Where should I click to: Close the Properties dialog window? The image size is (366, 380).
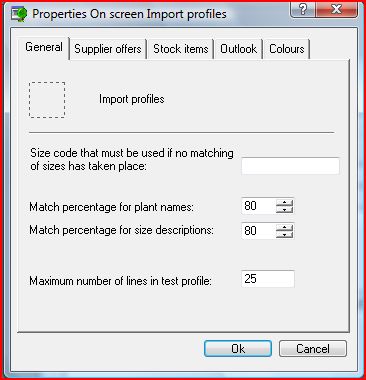(x=337, y=9)
